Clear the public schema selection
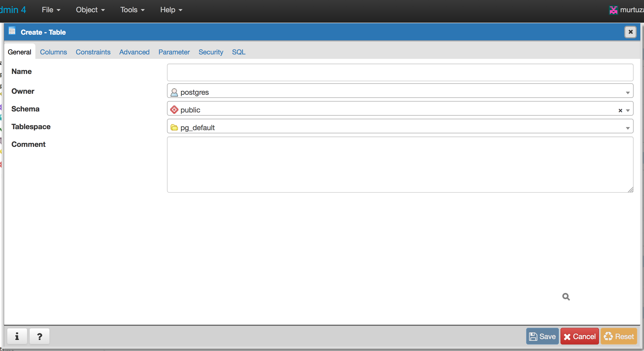The image size is (644, 351). point(620,110)
